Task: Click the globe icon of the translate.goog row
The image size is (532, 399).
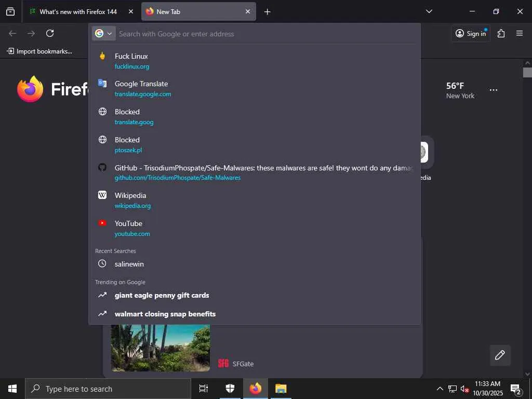Action: coord(102,112)
